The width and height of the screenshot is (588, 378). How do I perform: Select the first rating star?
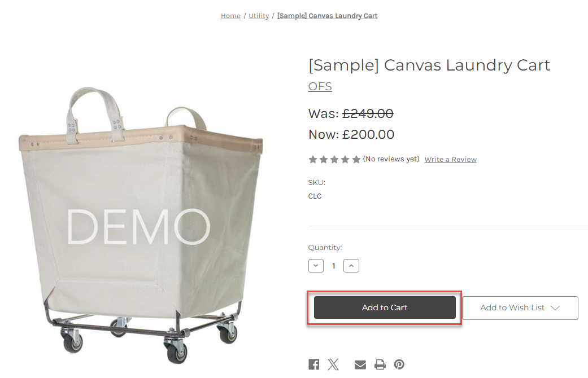(x=313, y=159)
